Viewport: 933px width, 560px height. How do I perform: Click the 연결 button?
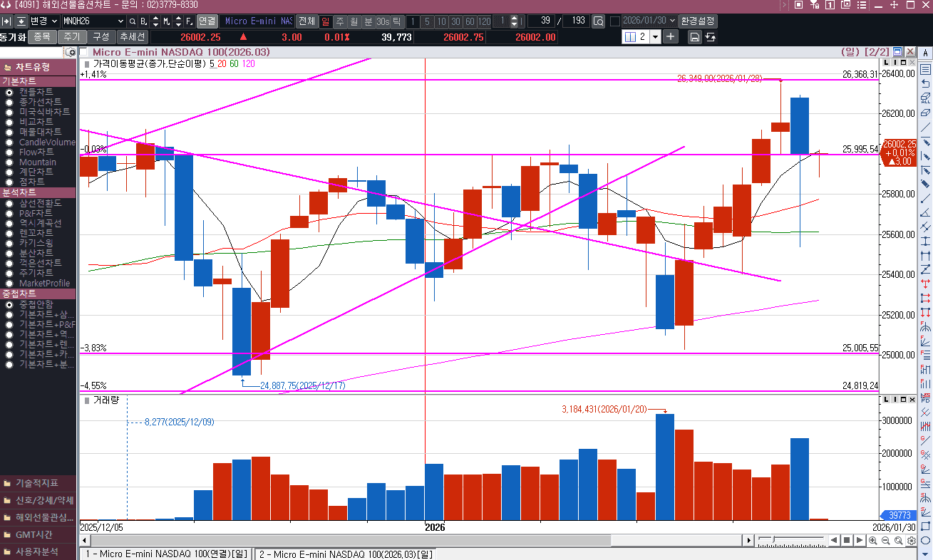tap(207, 21)
